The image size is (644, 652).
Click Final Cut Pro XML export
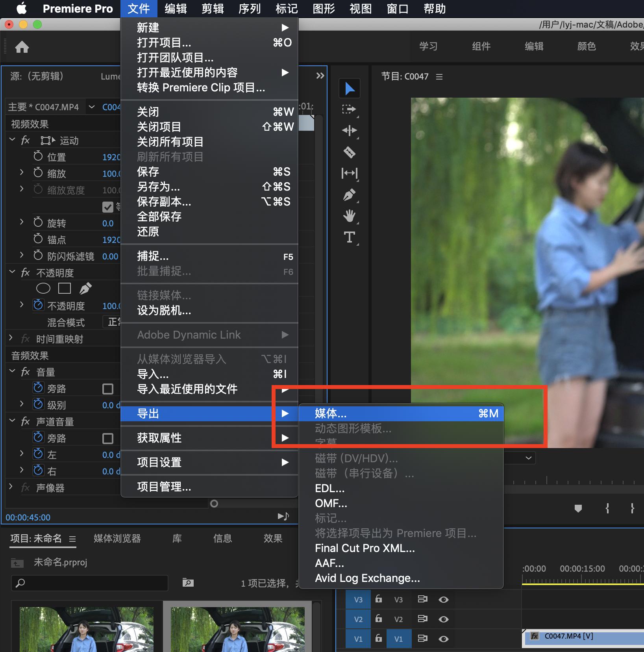365,548
